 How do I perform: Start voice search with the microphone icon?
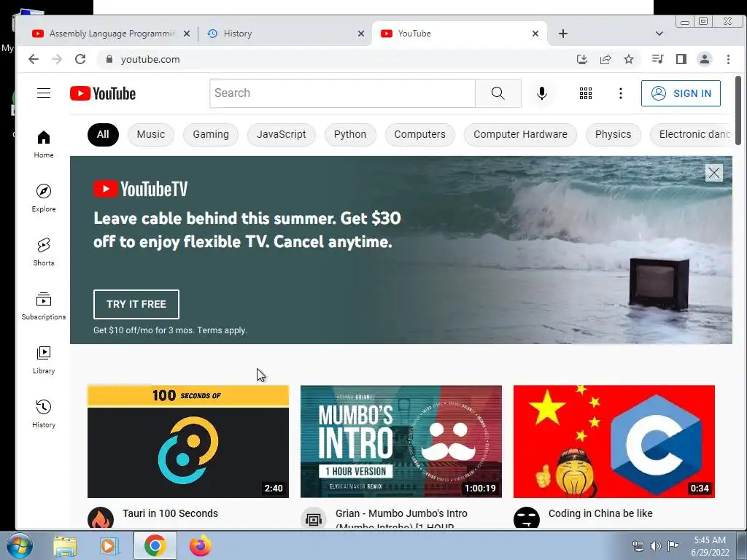tap(542, 93)
